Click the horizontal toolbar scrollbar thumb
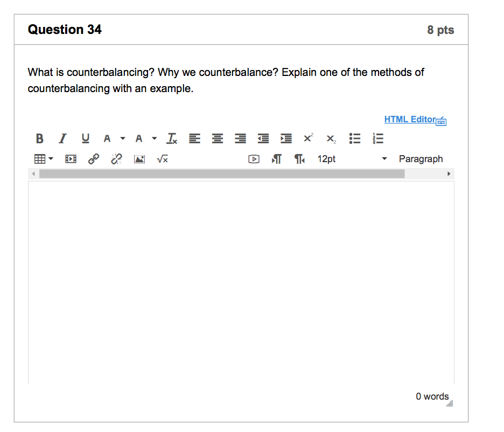The width and height of the screenshot is (504, 432). [x=222, y=174]
